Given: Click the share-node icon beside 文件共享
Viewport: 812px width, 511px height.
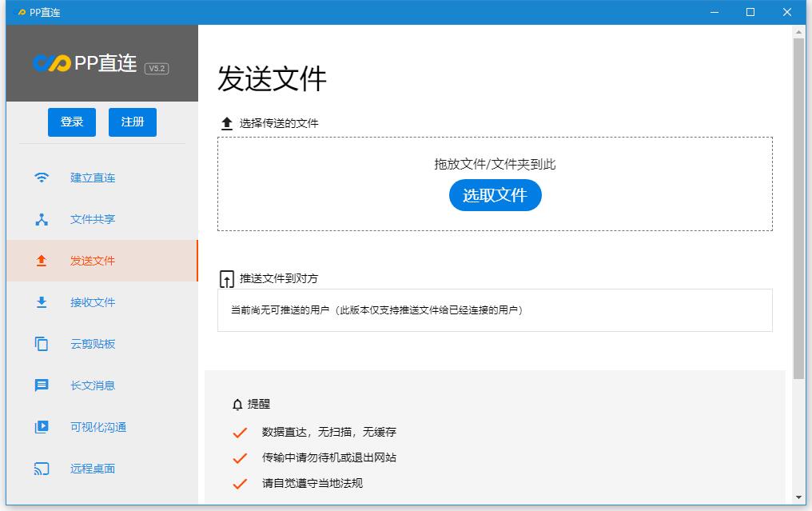Looking at the screenshot, I should 42,219.
